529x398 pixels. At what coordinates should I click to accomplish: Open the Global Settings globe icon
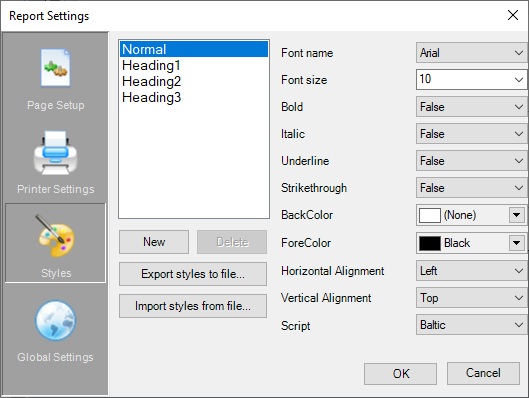(55, 320)
